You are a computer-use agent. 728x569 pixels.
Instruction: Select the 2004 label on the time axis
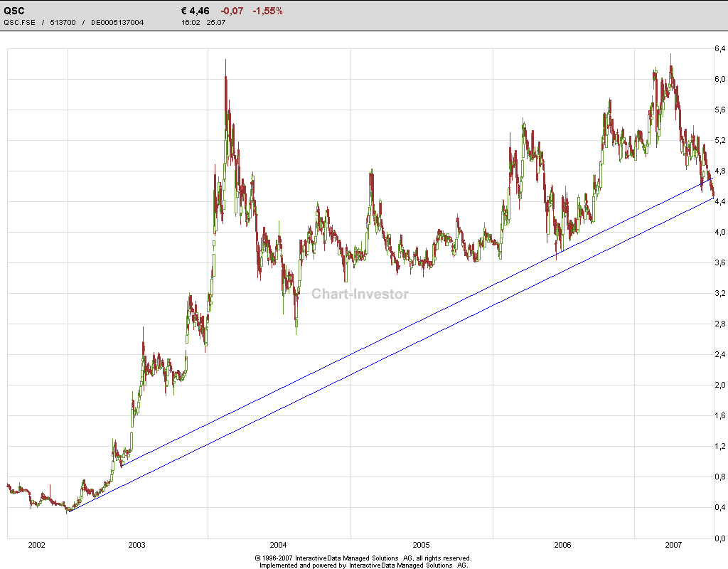pos(279,544)
